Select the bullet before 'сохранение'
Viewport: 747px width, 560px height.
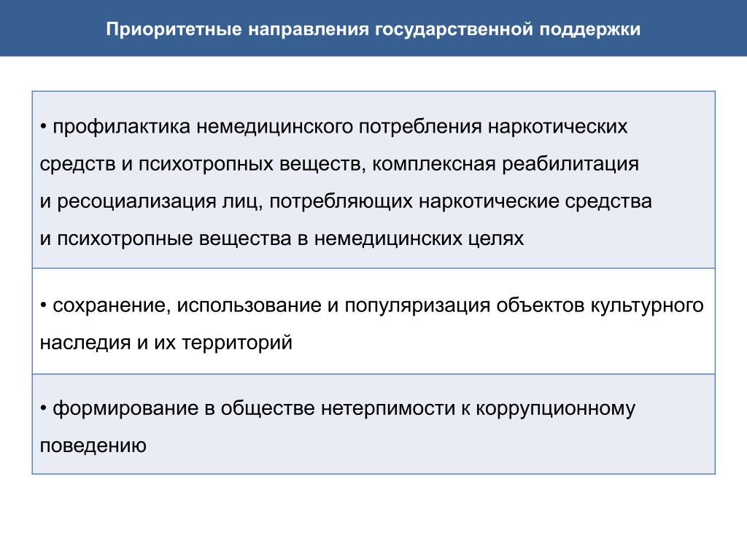coord(43,306)
